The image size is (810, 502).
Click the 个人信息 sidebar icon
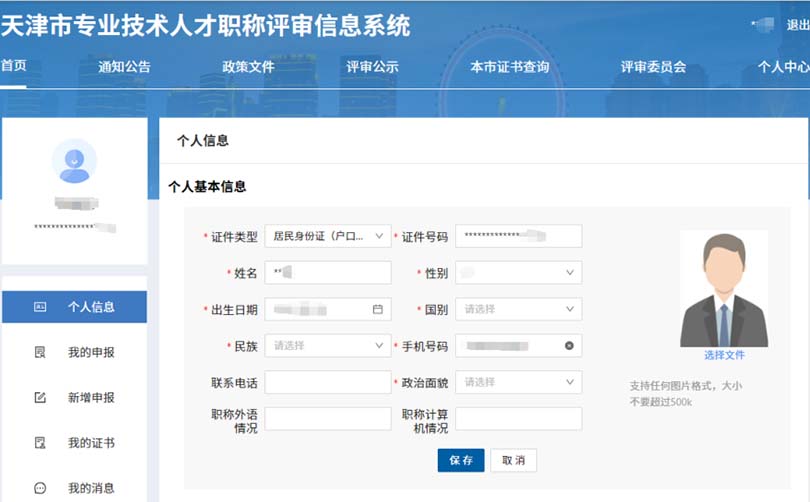40,307
